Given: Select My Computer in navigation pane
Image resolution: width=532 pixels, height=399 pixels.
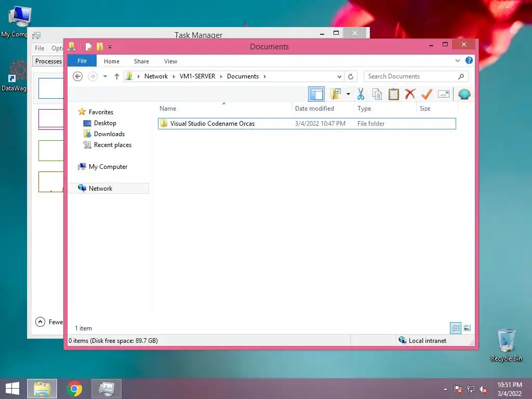Looking at the screenshot, I should (x=108, y=167).
